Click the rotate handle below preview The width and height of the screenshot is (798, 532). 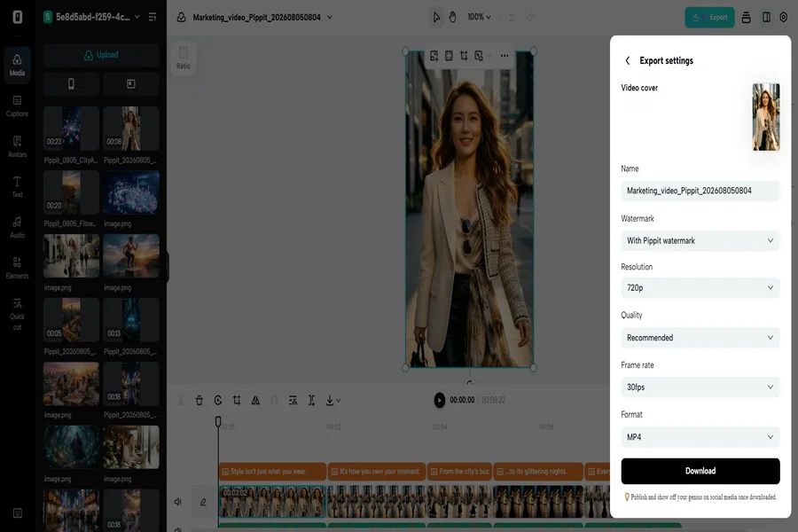(x=470, y=382)
